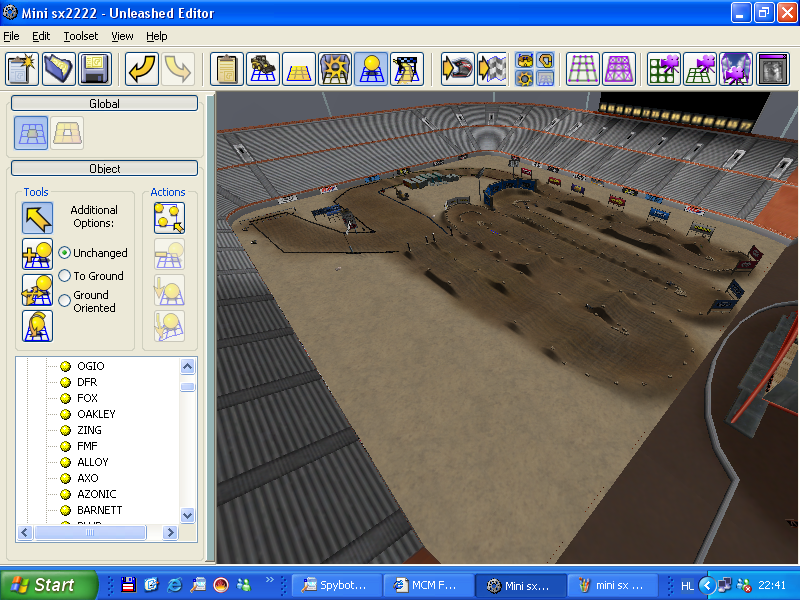Click the yellow Undo arrow icon
The height and width of the screenshot is (600, 800).
142,69
